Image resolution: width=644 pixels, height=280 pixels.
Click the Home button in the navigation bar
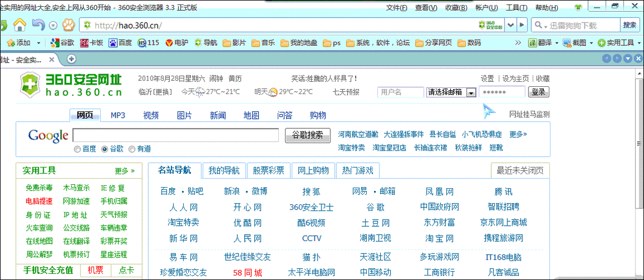(x=20, y=25)
